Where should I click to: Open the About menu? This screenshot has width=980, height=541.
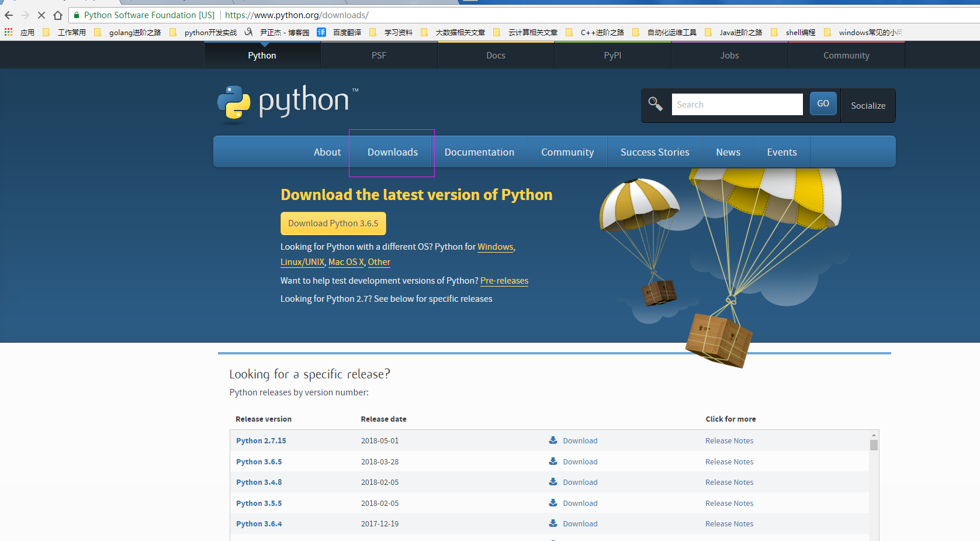coord(327,152)
